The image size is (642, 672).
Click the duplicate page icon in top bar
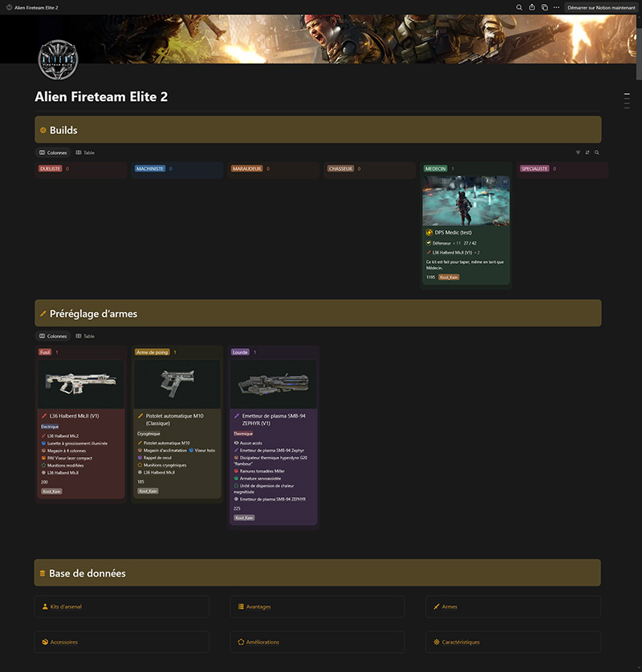(544, 7)
